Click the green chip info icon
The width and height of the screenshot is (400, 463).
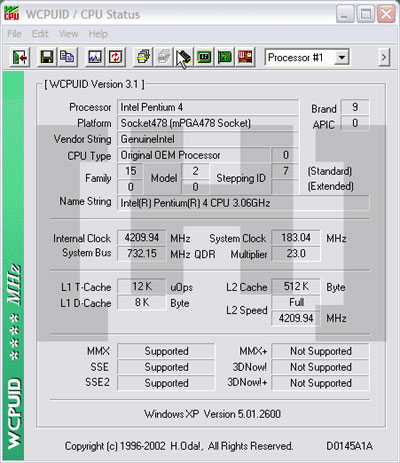coord(204,58)
